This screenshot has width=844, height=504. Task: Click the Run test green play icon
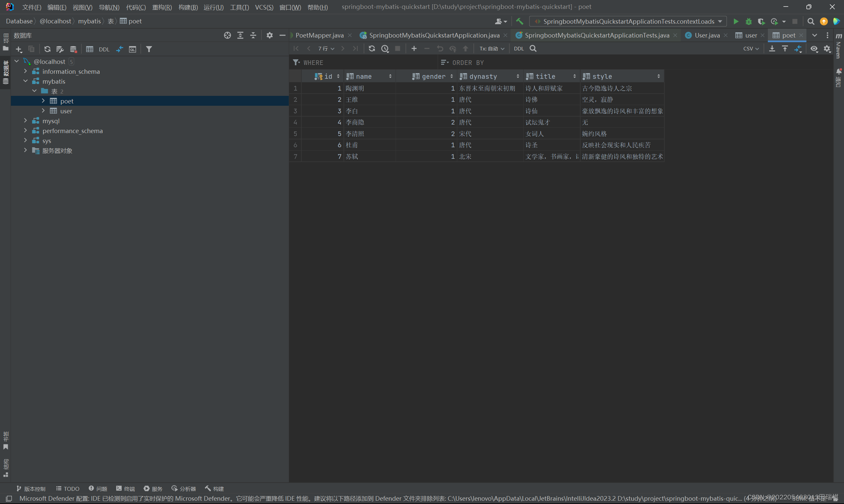tap(736, 21)
